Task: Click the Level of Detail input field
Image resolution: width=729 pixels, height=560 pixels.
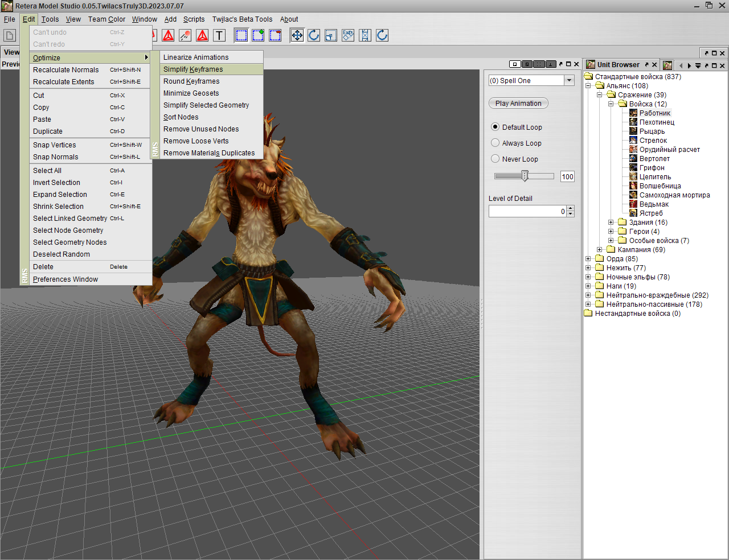Action: [527, 211]
